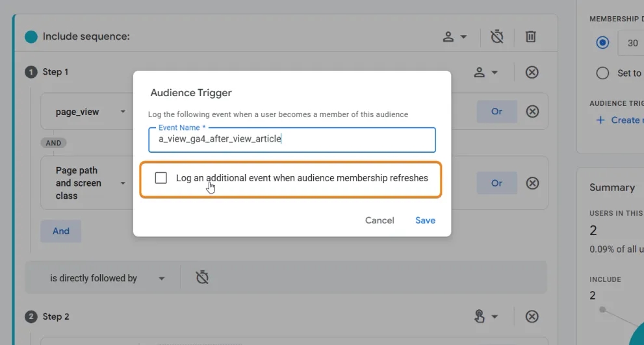Click the Audience Trigger dialog title

(x=191, y=93)
